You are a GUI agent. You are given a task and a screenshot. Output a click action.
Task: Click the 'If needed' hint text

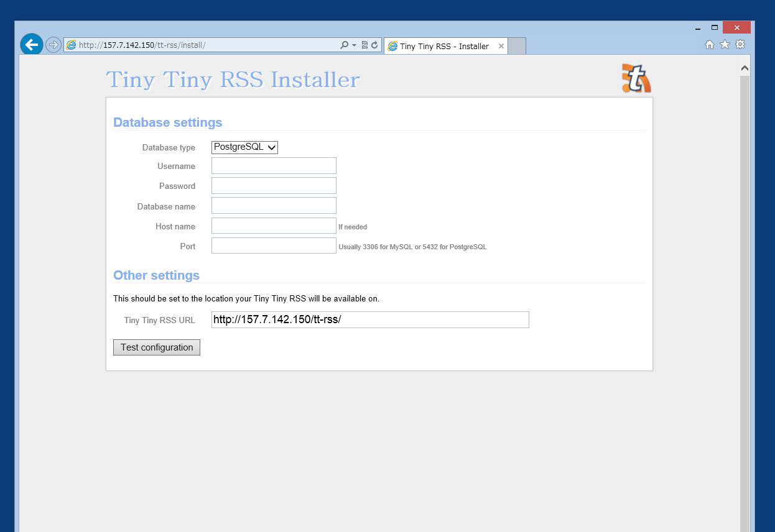tap(353, 227)
